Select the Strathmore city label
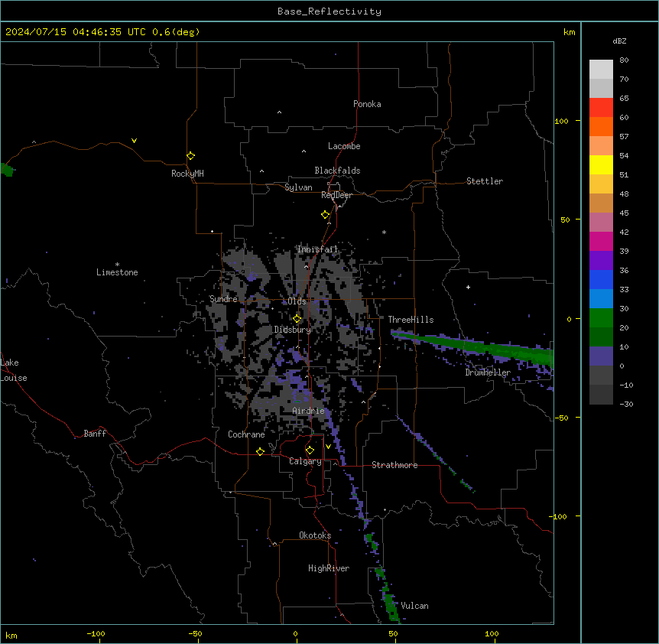The image size is (659, 644). pos(394,465)
